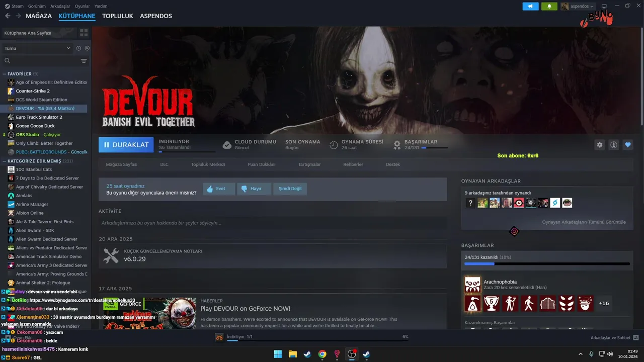This screenshot has width=644, height=362.
Task: Collapse the KATEGORİZE EDİLMEMİŞ category
Action: point(4,161)
